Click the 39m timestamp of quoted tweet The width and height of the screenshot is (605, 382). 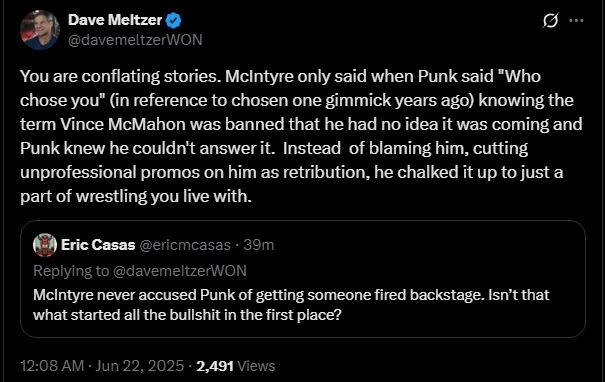pyautogui.click(x=259, y=245)
